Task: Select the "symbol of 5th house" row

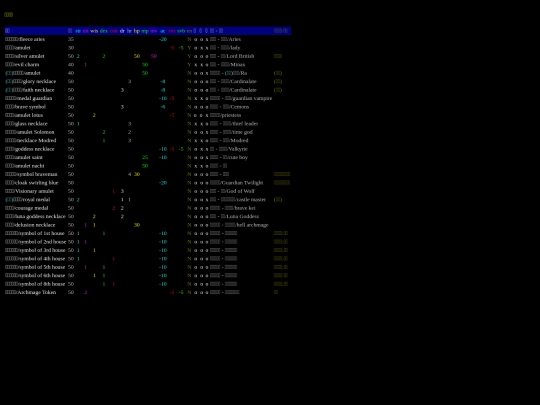Action: (148, 267)
